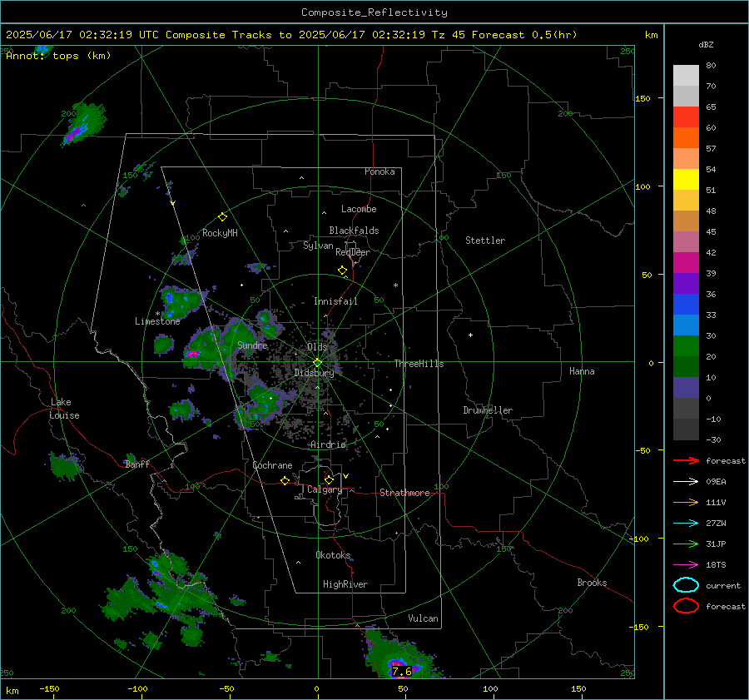Click the Strathmore city label
The image size is (749, 700).
404,493
